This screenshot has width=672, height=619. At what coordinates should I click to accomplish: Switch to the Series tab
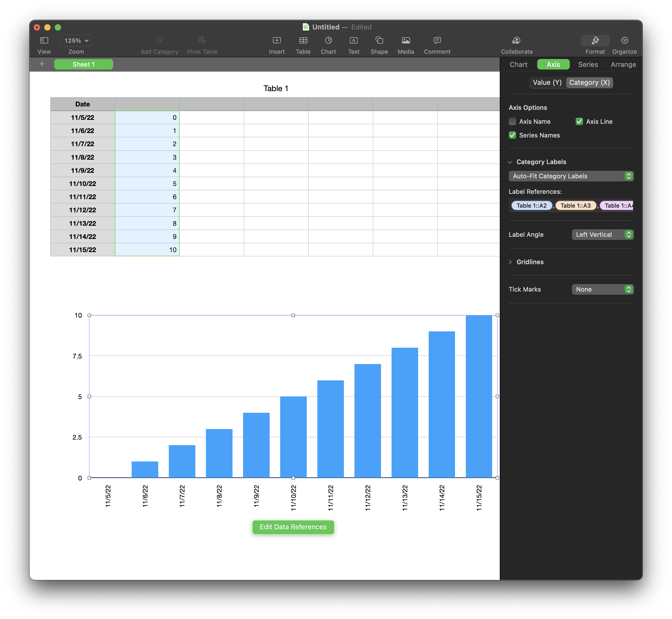588,65
